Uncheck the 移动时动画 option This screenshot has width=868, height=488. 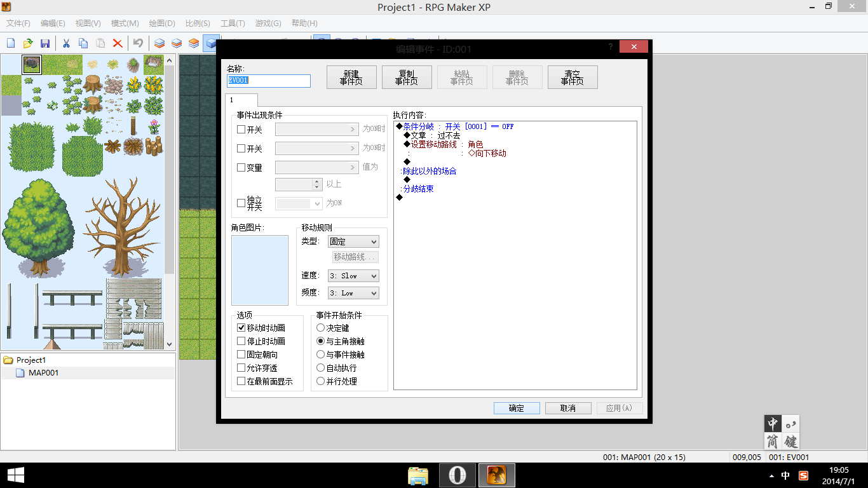241,328
